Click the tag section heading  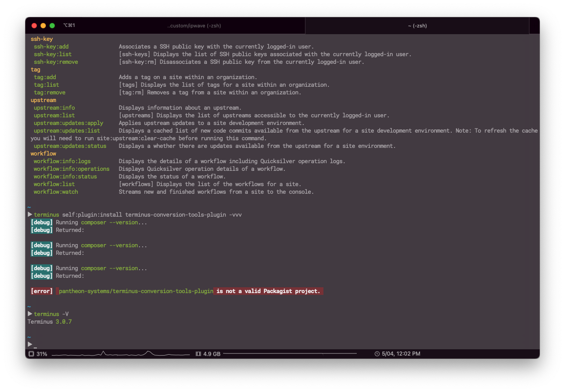[36, 70]
